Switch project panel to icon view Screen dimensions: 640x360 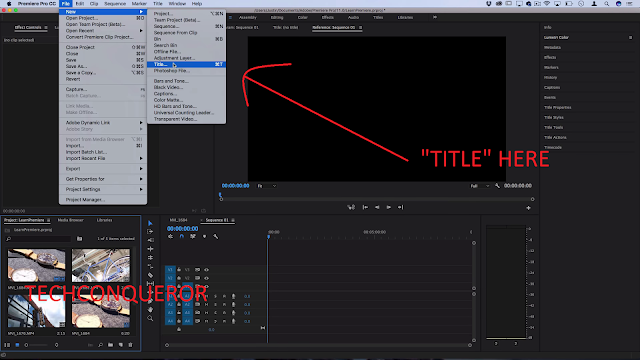pos(17,345)
